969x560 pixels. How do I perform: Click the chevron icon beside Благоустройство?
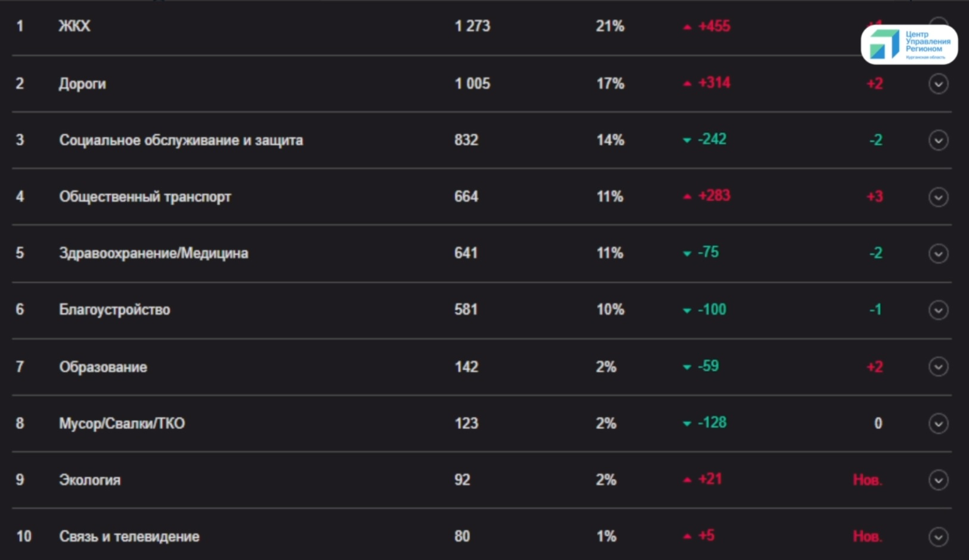[x=939, y=310]
